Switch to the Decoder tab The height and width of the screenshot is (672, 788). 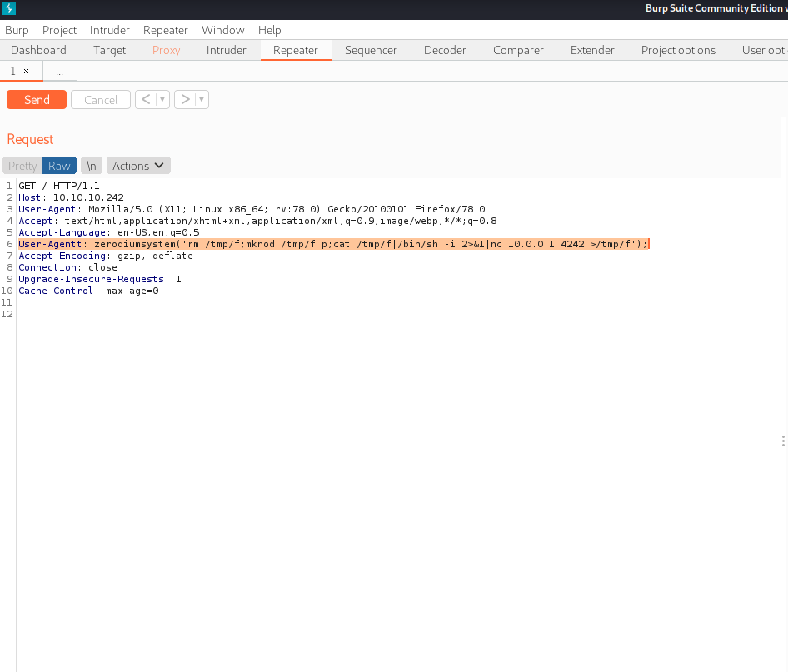(x=445, y=50)
